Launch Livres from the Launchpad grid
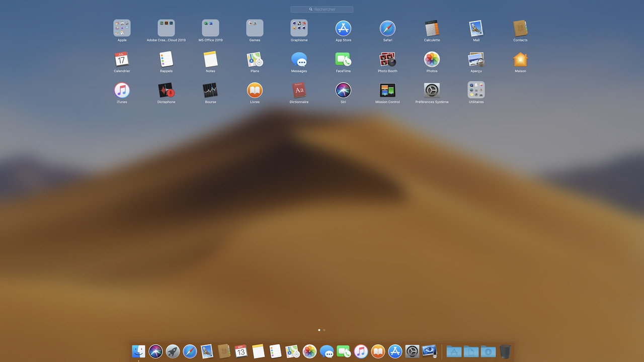 (x=255, y=90)
